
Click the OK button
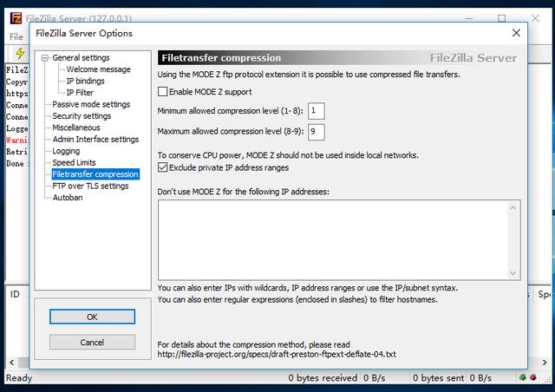pos(93,317)
